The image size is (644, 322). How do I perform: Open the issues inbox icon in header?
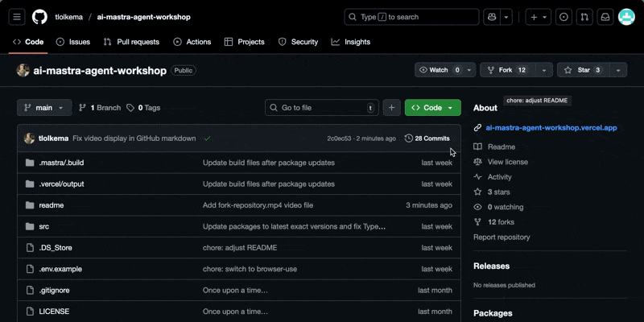pos(564,17)
